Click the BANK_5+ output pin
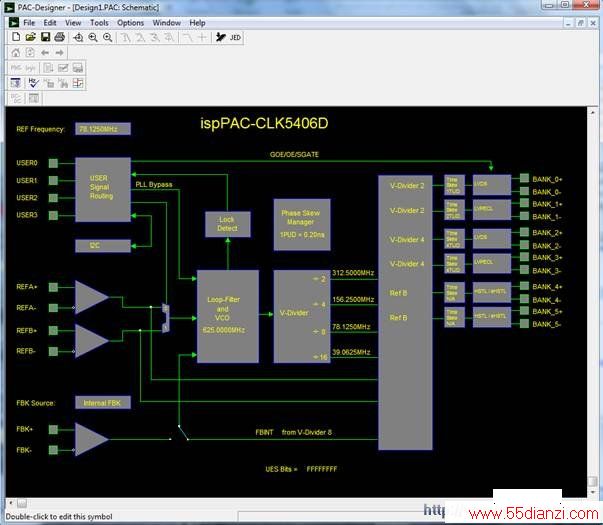Screen dimensions: 603x525 point(524,310)
